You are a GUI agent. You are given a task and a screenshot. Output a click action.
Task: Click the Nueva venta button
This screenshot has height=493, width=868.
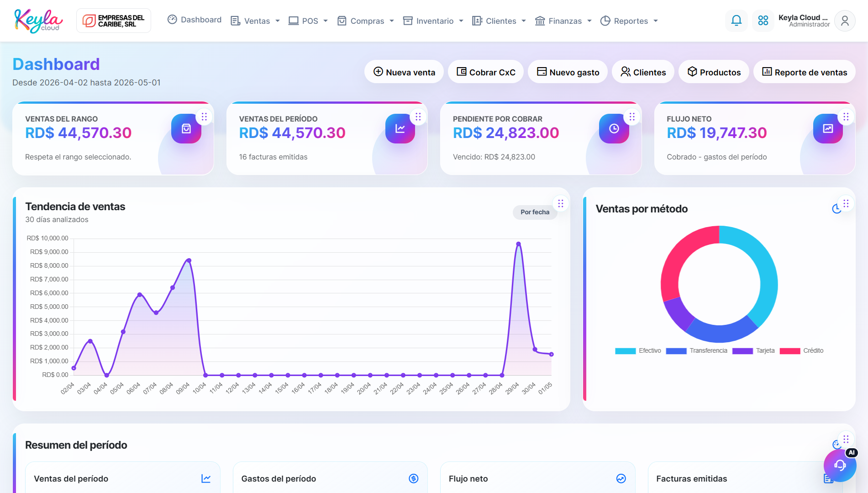[404, 72]
